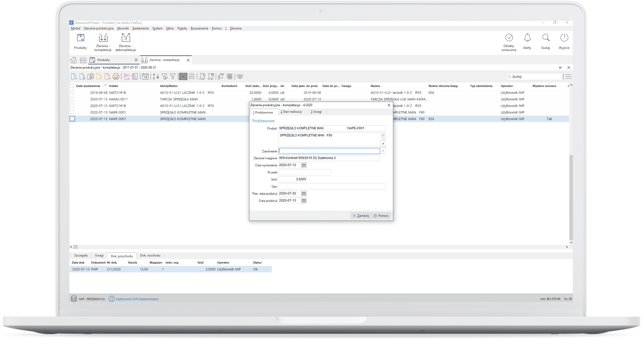The width and height of the screenshot is (644, 350).
Task: Click the preview document toolbar icon
Action: point(74,77)
